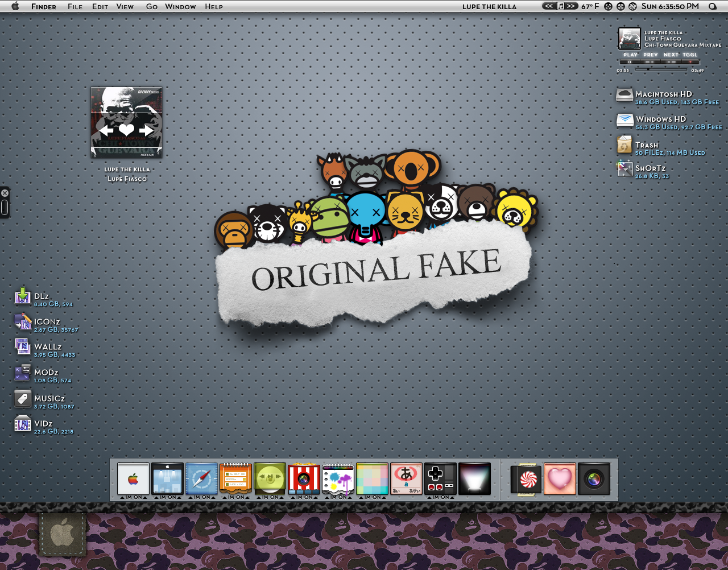Click the first round menu bar extra icon
Screen dimensions: 728x570
pos(608,6)
